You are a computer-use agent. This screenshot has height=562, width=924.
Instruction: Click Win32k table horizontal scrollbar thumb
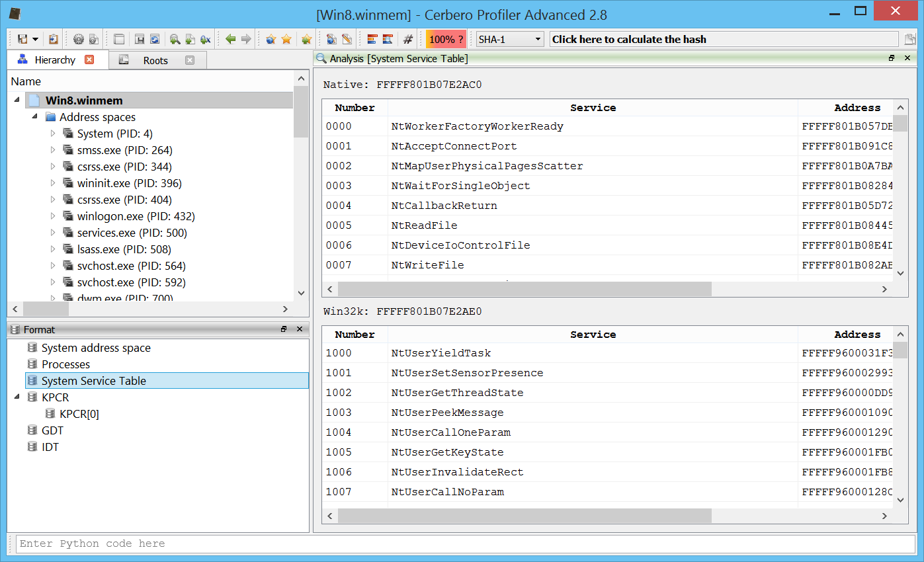[525, 516]
